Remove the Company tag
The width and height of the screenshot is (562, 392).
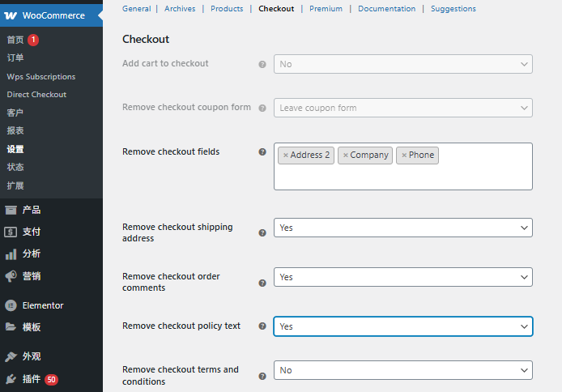pos(345,156)
